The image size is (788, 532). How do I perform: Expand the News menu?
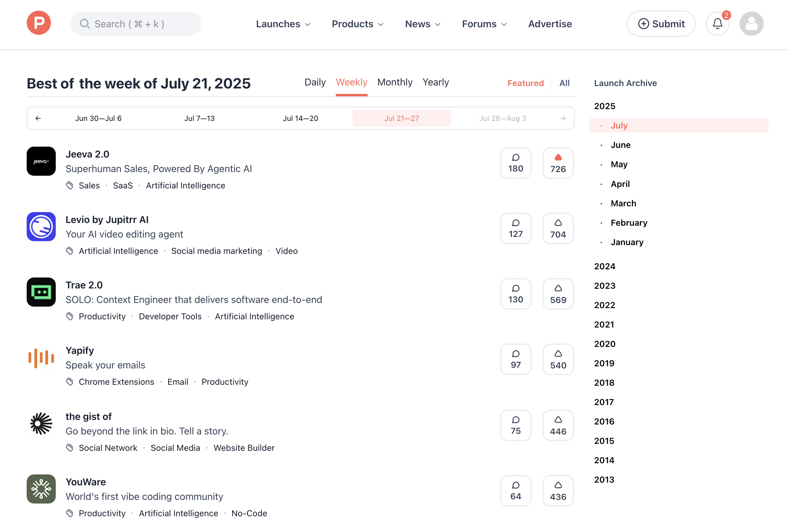[423, 24]
